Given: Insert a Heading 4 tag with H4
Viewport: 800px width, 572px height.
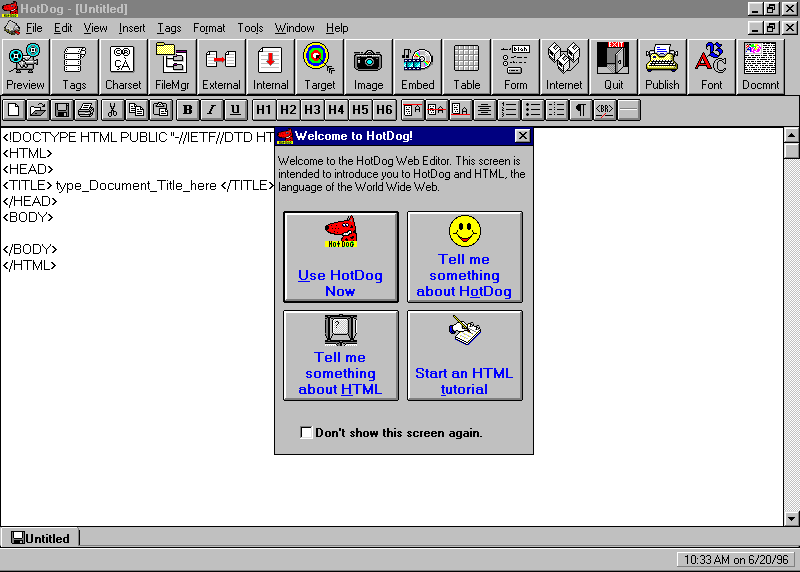Looking at the screenshot, I should click(336, 110).
